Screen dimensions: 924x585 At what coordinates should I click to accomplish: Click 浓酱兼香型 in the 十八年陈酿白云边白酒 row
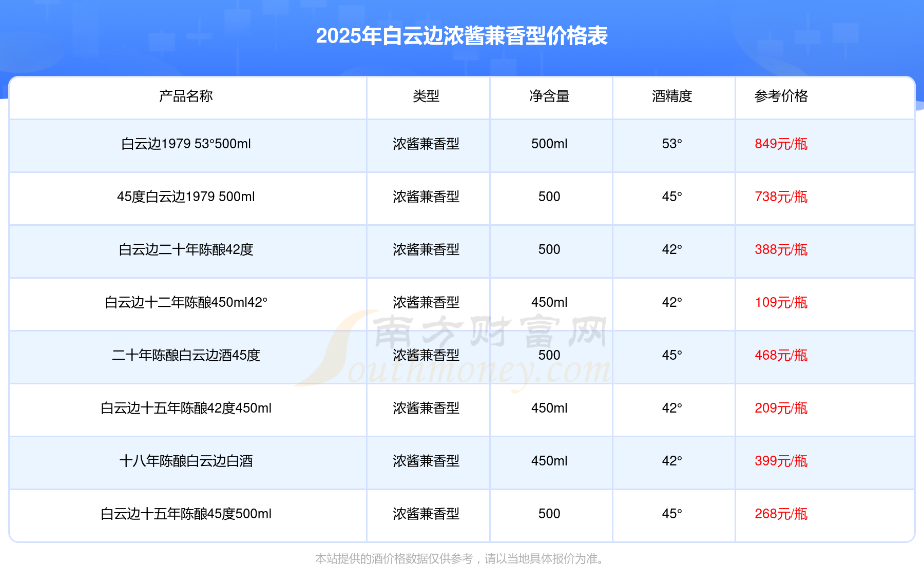coord(426,461)
